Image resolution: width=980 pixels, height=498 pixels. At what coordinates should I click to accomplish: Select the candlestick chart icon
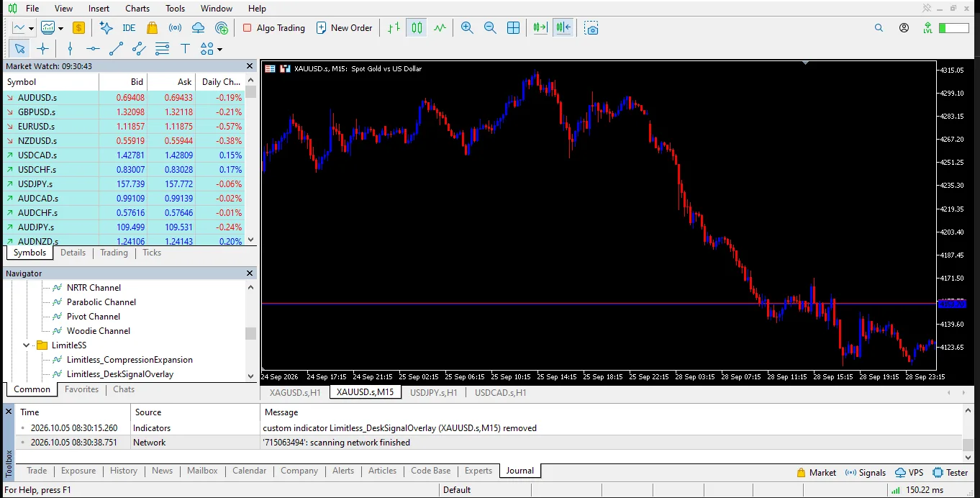tap(417, 28)
